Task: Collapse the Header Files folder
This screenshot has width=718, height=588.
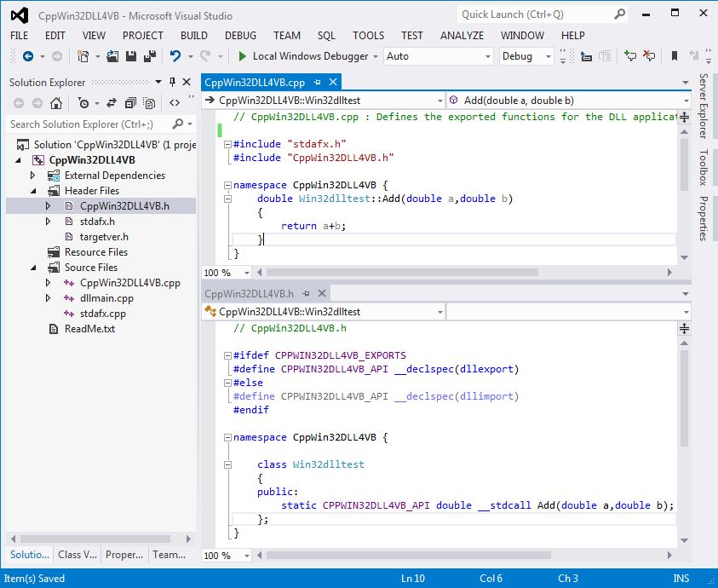Action: [33, 191]
